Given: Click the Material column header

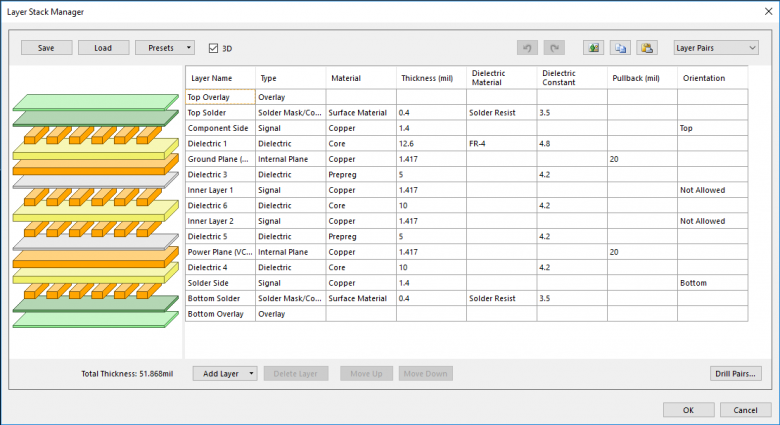Looking at the screenshot, I should pyautogui.click(x=361, y=78).
